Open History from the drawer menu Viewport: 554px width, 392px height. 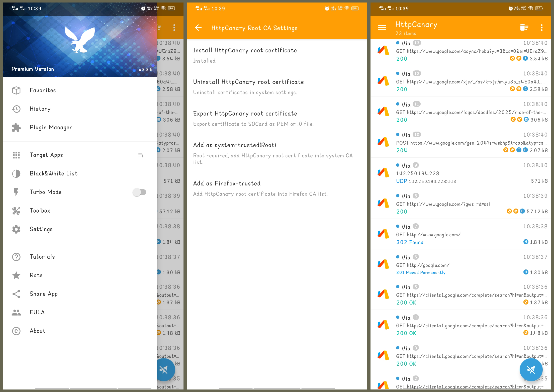pos(40,109)
